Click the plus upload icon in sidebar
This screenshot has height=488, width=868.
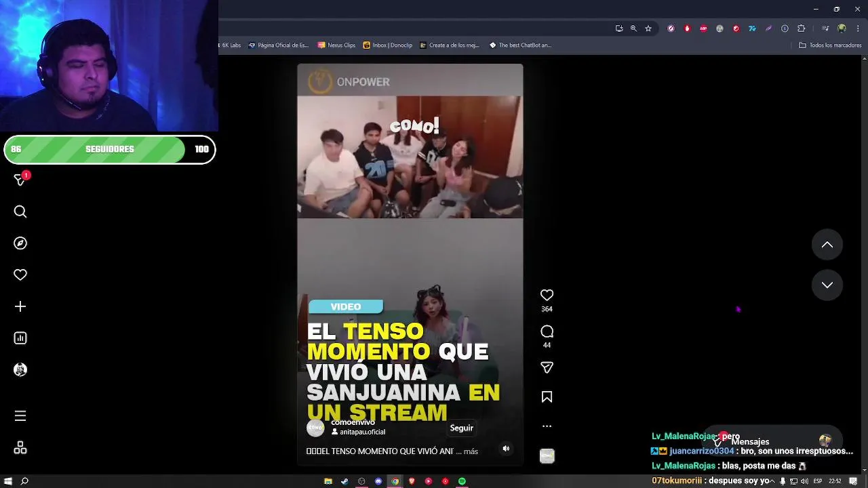click(20, 306)
